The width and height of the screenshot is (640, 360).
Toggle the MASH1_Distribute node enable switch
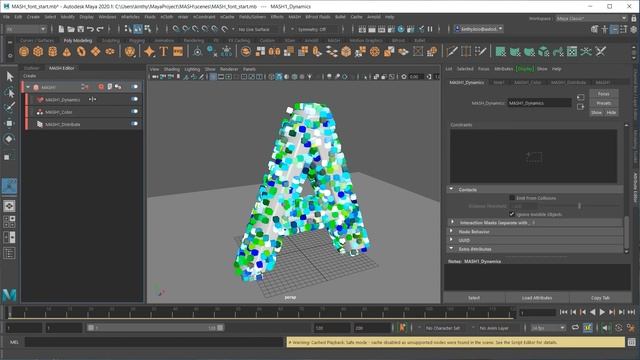[135, 124]
